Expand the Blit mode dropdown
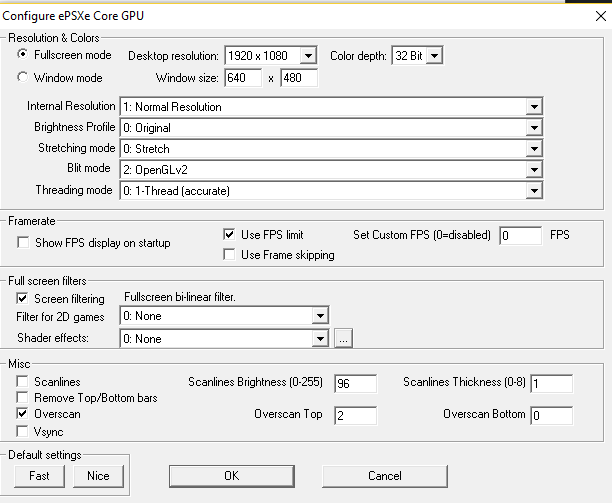The height and width of the screenshot is (503, 612). pos(331,170)
